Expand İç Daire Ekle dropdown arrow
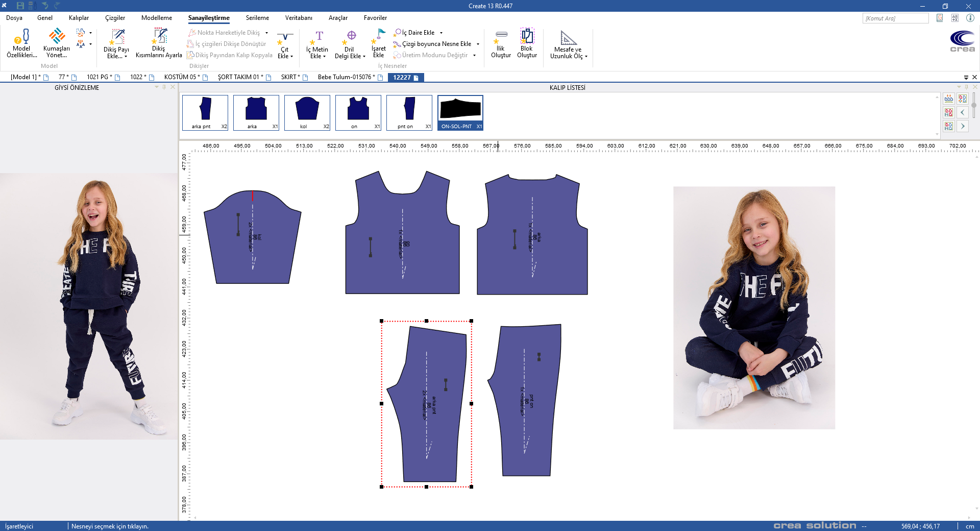Viewport: 980px width, 531px height. click(442, 33)
